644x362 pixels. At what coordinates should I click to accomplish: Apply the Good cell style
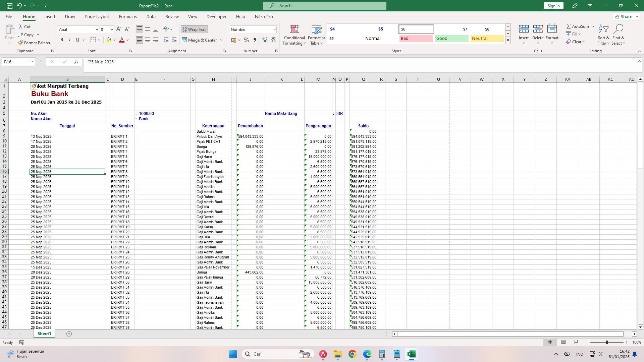451,38
